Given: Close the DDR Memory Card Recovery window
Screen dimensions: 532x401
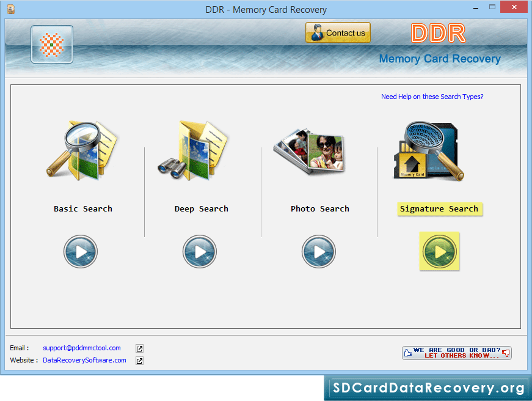Looking at the screenshot, I should (514, 7).
